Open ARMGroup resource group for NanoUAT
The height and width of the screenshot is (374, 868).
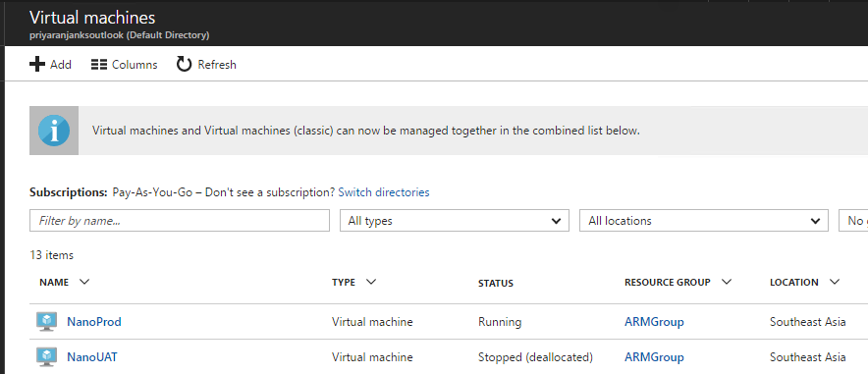point(654,357)
